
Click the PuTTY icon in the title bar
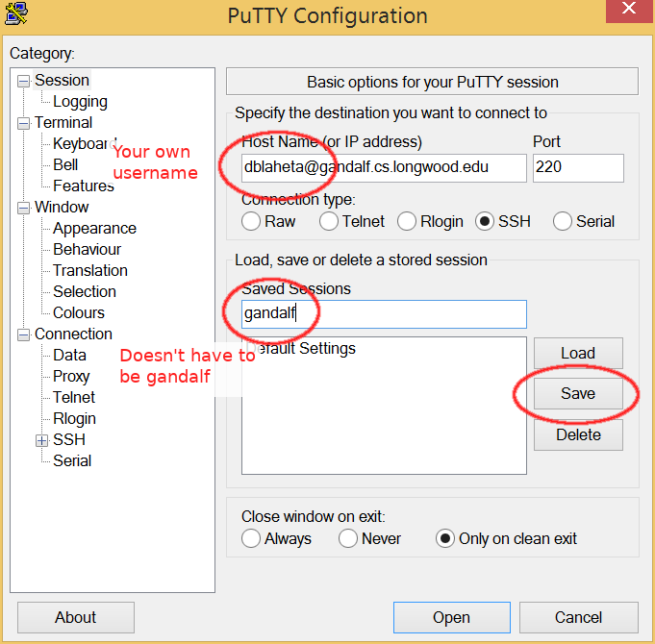16,13
